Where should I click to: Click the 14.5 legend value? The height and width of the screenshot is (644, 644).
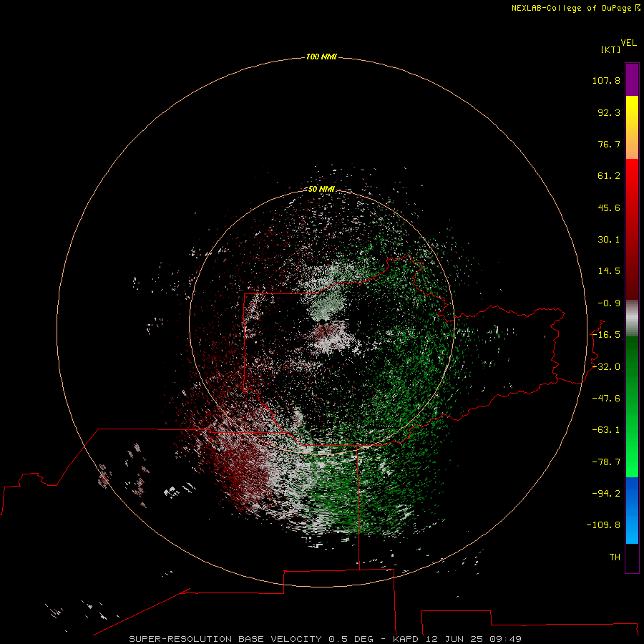[609, 271]
